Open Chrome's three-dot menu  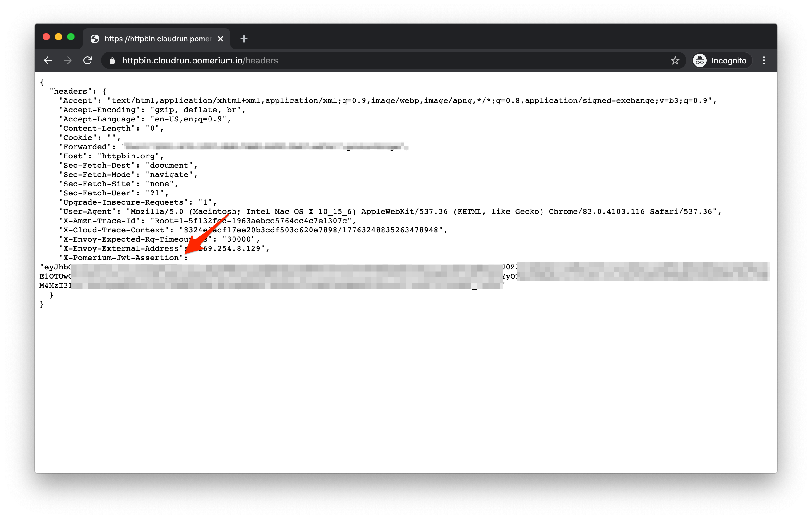pyautogui.click(x=764, y=60)
